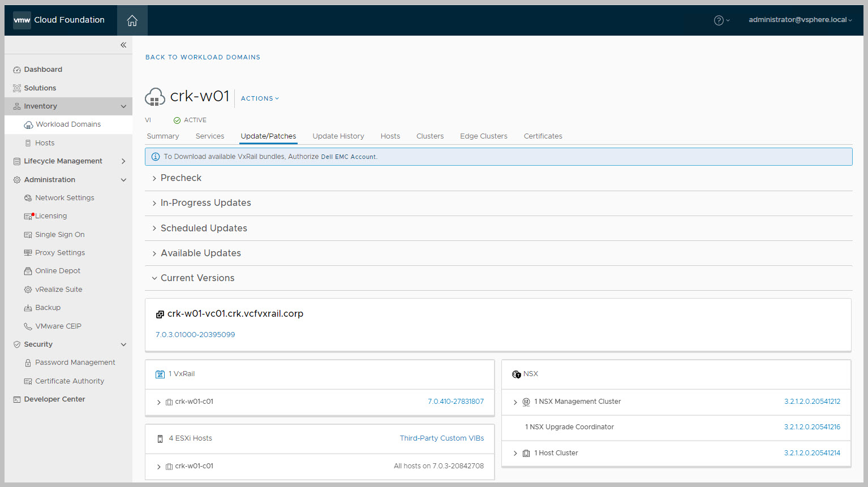
Task: Expand the Lifecycle Management sidebar item
Action: tap(123, 161)
